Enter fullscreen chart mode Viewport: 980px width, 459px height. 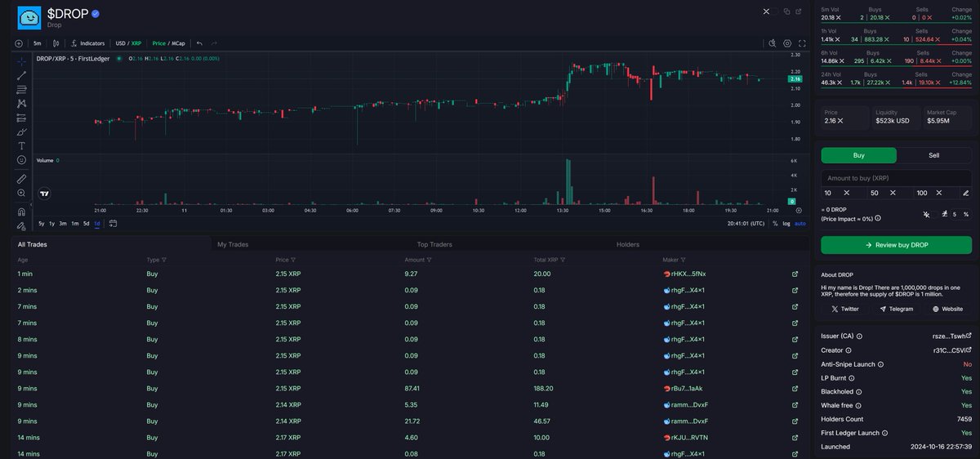tap(803, 43)
